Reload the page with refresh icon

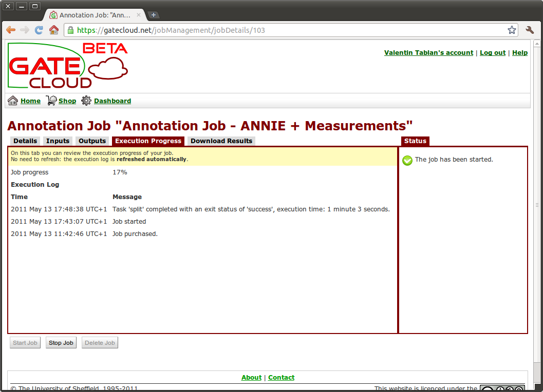pyautogui.click(x=39, y=30)
